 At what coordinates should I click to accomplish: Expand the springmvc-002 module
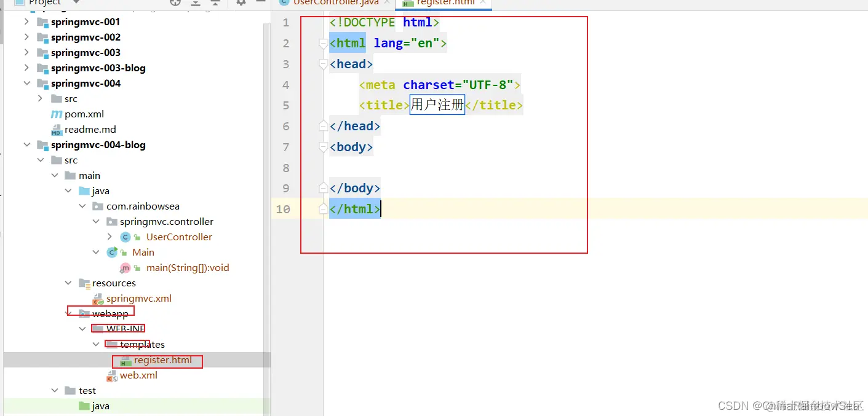26,37
